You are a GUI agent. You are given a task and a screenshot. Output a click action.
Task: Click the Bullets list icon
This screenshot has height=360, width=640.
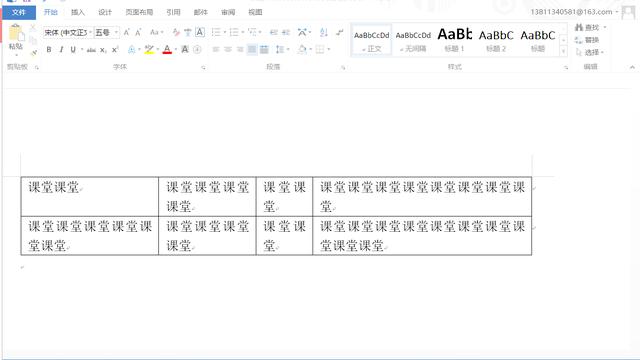pos(216,32)
